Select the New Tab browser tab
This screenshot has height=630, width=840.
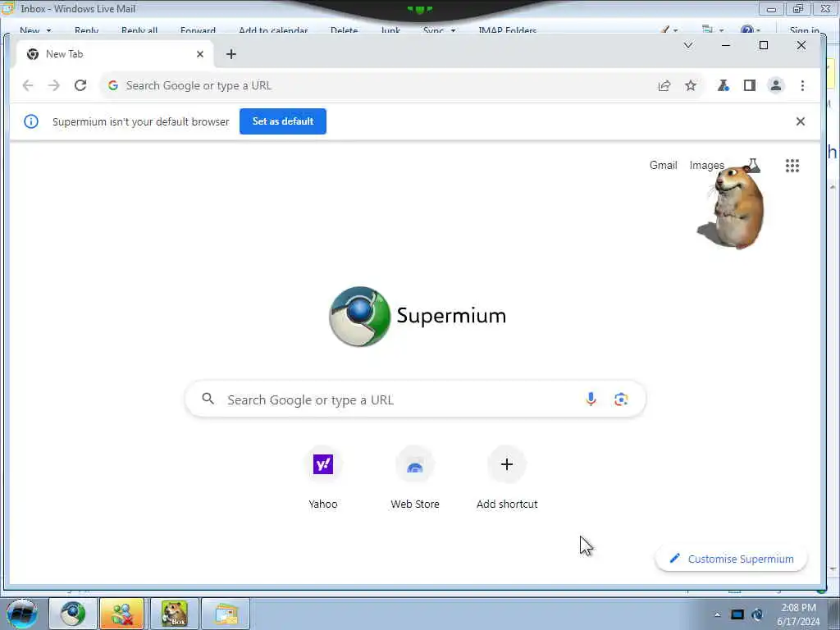click(x=115, y=54)
